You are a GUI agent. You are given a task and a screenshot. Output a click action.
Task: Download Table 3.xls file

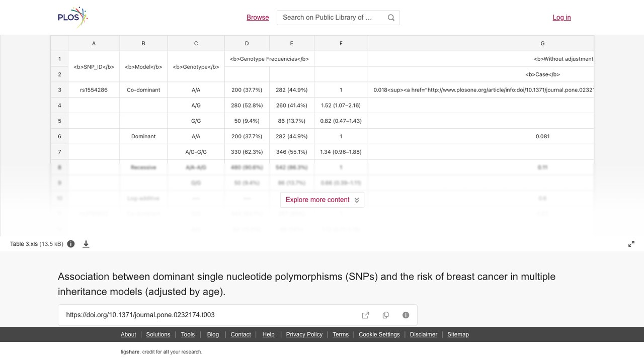point(86,244)
